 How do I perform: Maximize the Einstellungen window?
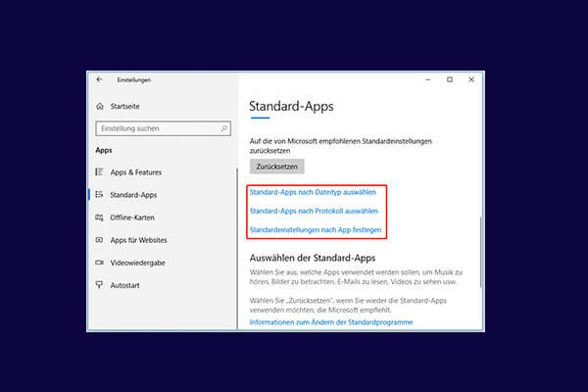(x=450, y=79)
